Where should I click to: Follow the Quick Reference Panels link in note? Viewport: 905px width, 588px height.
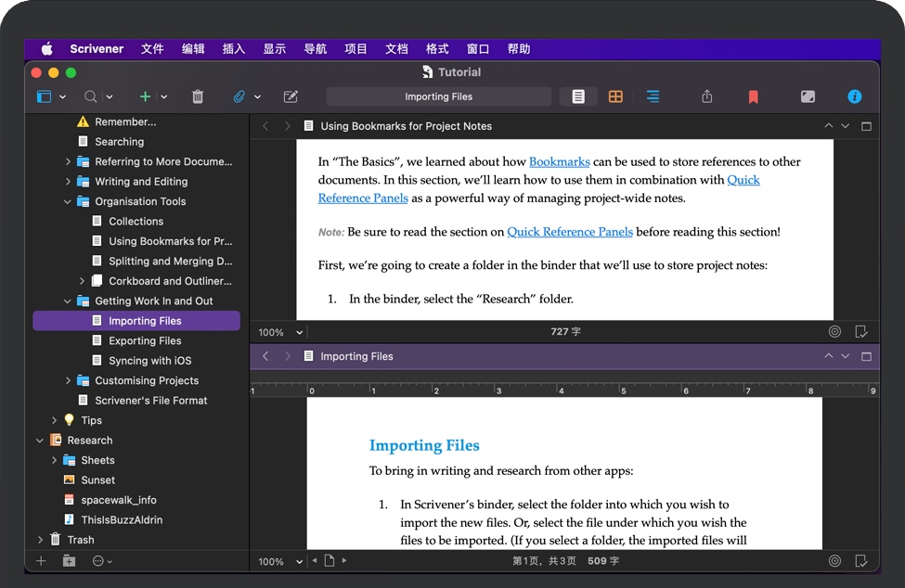(x=569, y=232)
